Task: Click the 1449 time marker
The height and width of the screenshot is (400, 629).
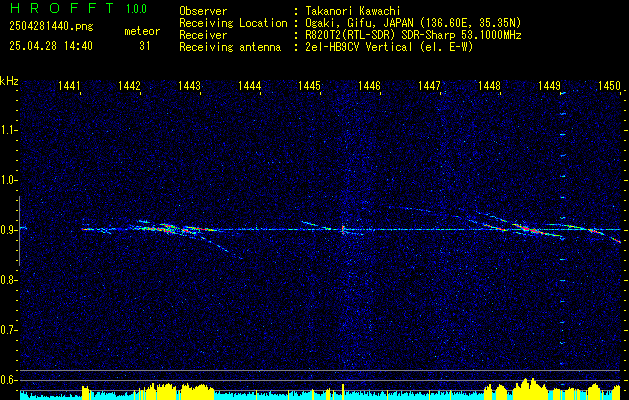Action: [x=549, y=86]
